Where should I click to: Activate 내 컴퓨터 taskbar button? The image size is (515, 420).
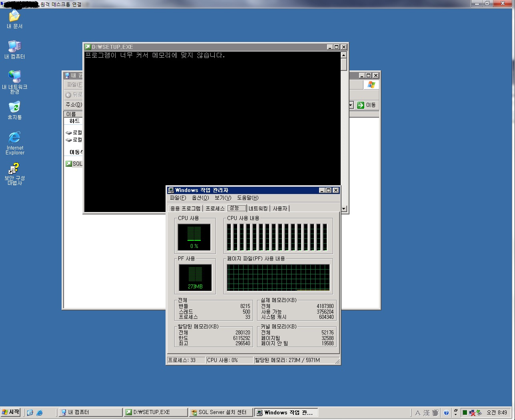coord(90,412)
